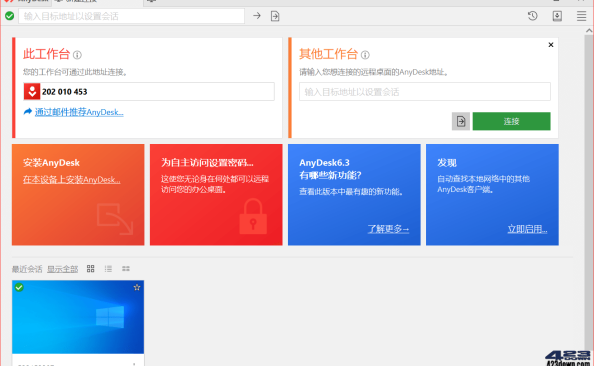This screenshot has width=594, height=366.
Task: Click the remote address input in 其他工作台
Action: pyautogui.click(x=425, y=92)
